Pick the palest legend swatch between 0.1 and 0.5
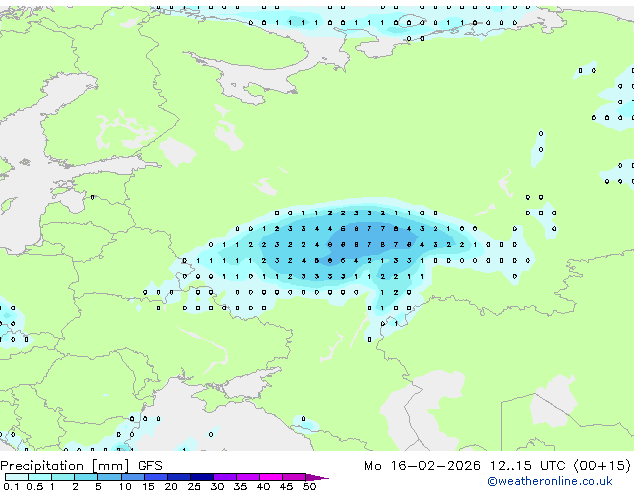634x490 pixels. [x=17, y=477]
